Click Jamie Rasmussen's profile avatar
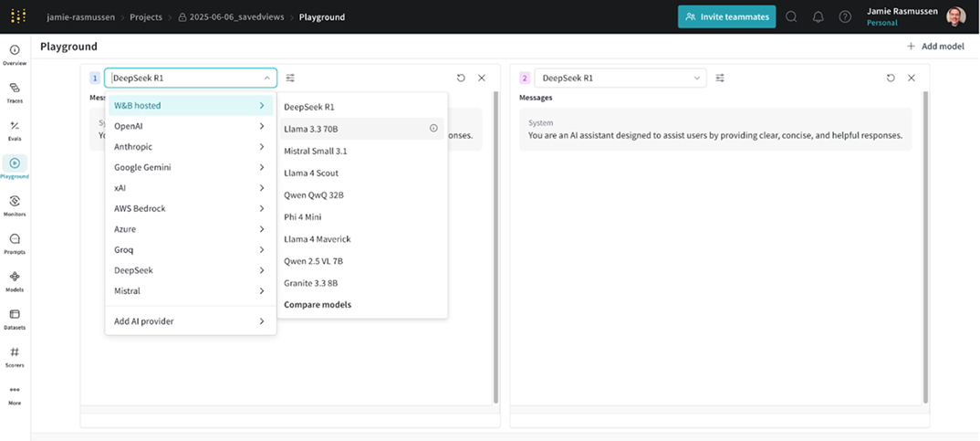This screenshot has height=441, width=980. point(955,16)
